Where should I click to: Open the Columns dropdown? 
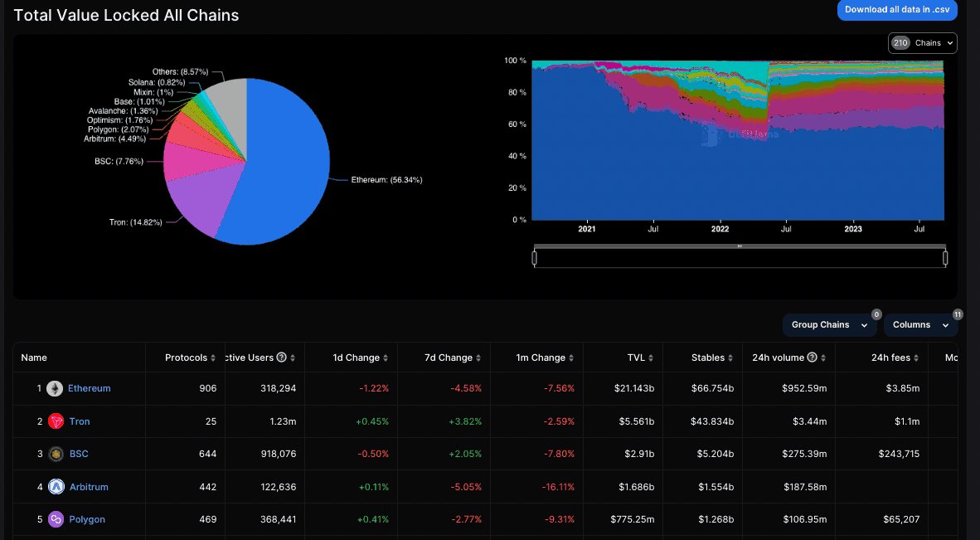click(x=920, y=325)
